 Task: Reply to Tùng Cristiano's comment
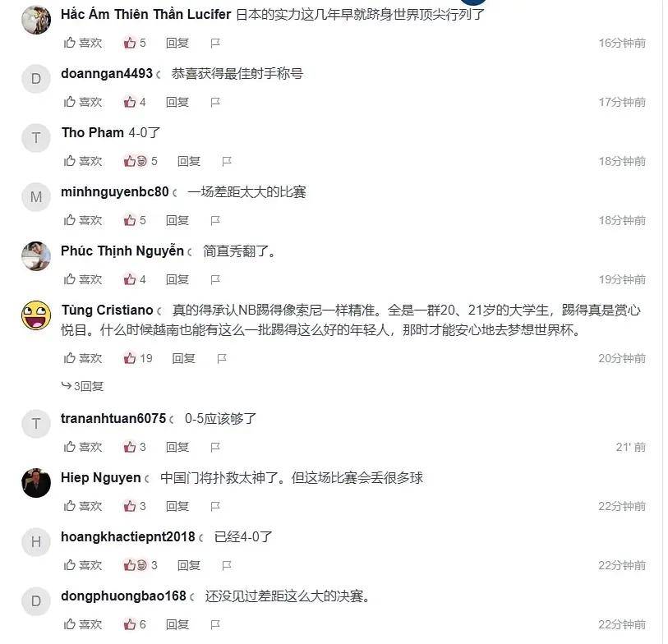tap(183, 359)
